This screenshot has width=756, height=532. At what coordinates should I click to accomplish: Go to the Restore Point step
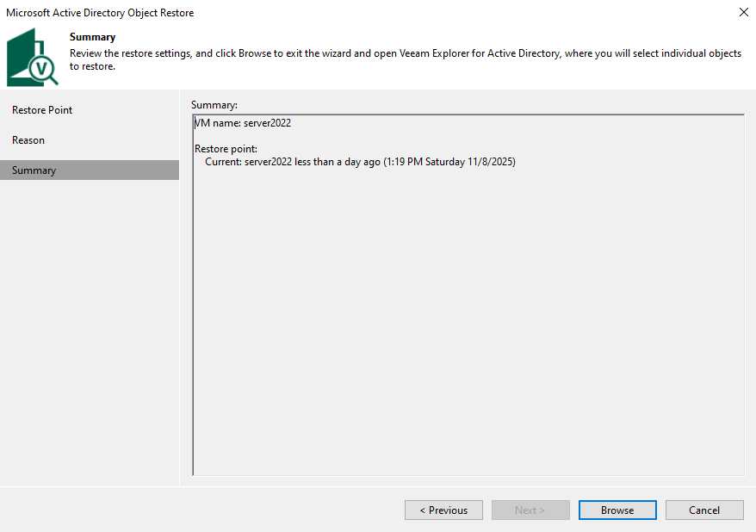[x=42, y=110]
